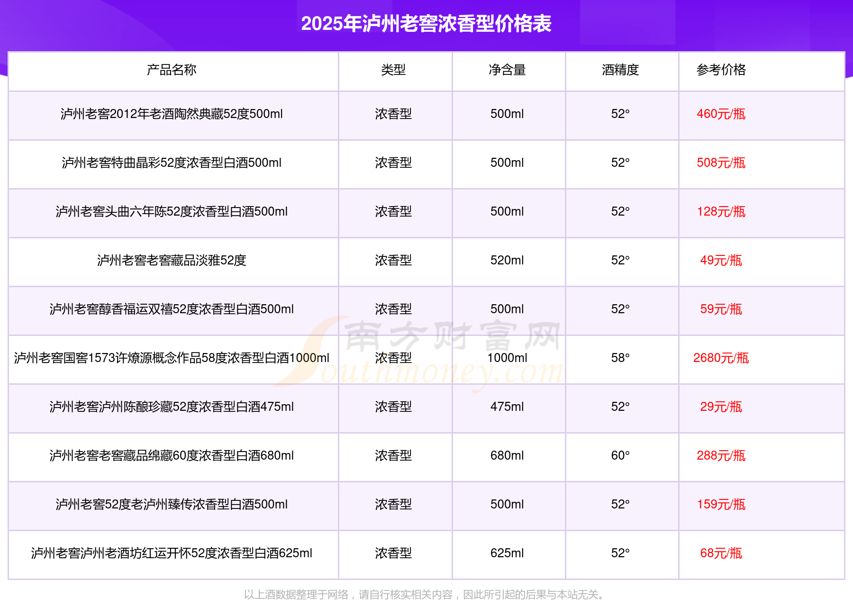Click the 159元/瓶 price
The width and height of the screenshot is (853, 616).
coord(721,505)
